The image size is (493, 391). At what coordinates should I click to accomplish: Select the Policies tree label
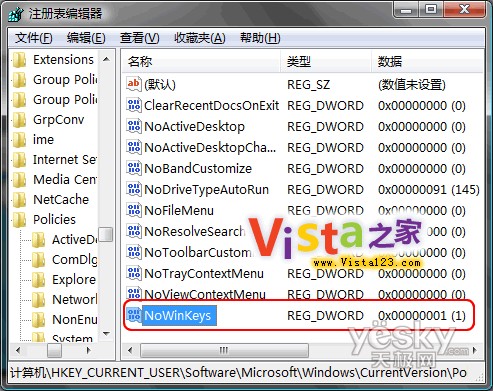pos(54,220)
